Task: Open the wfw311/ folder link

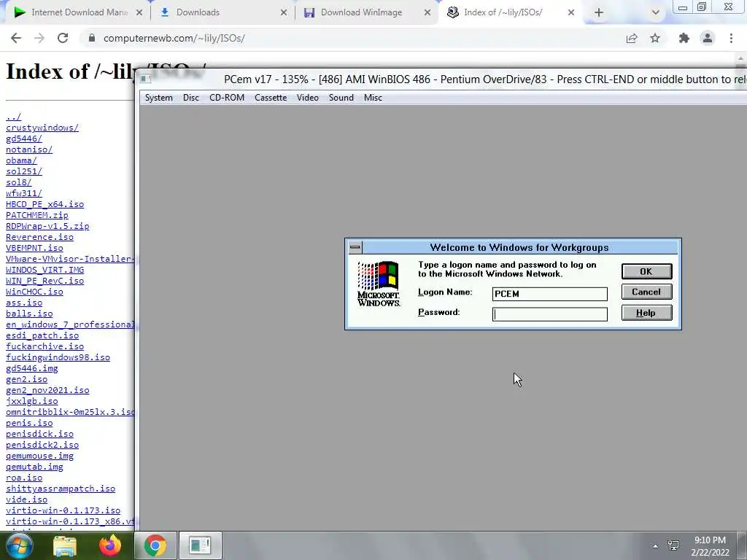Action: point(24,193)
